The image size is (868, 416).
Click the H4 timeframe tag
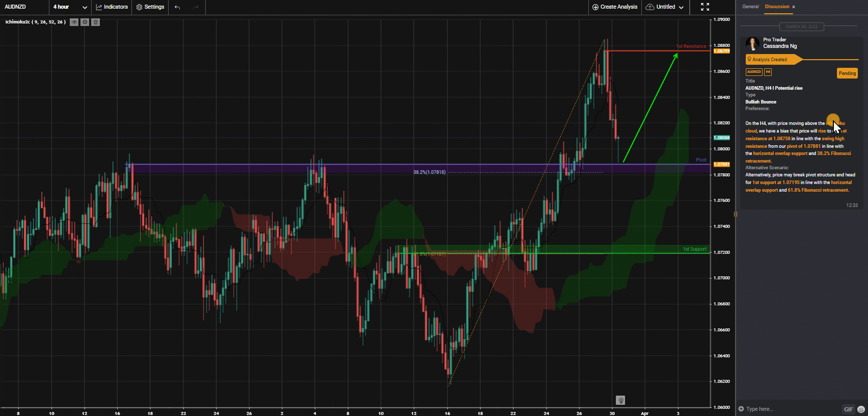(768, 72)
